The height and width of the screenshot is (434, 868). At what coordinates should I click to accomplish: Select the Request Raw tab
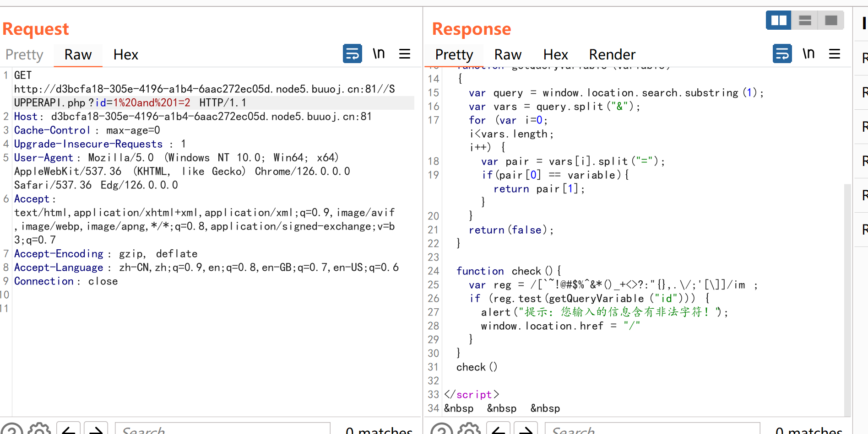[x=78, y=55]
